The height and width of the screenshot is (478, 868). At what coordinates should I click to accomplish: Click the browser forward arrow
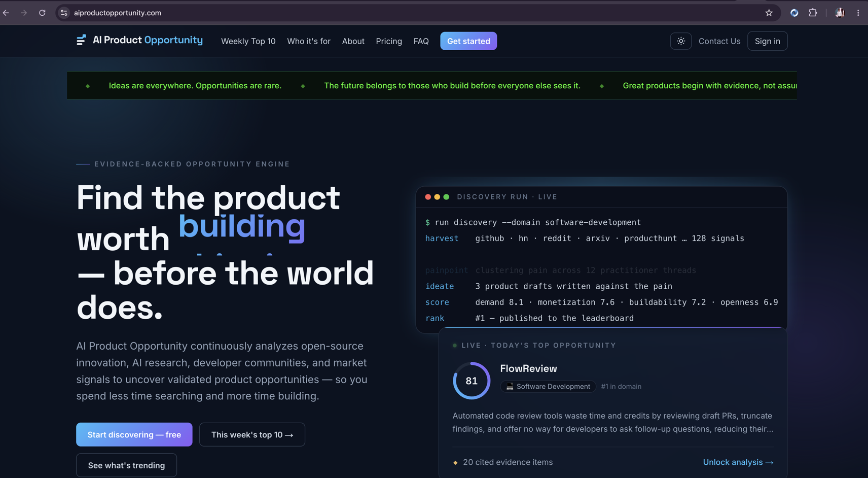pos(24,13)
